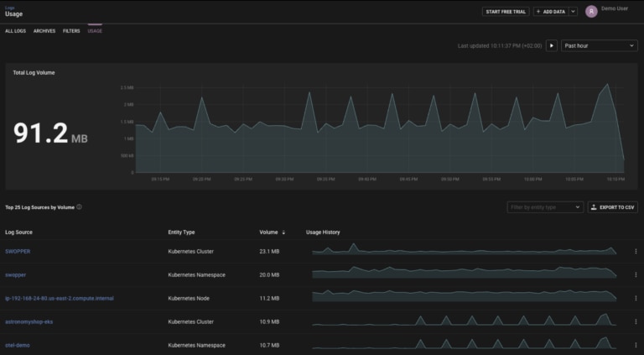
Task: Click the Start Free Trial button
Action: click(506, 12)
